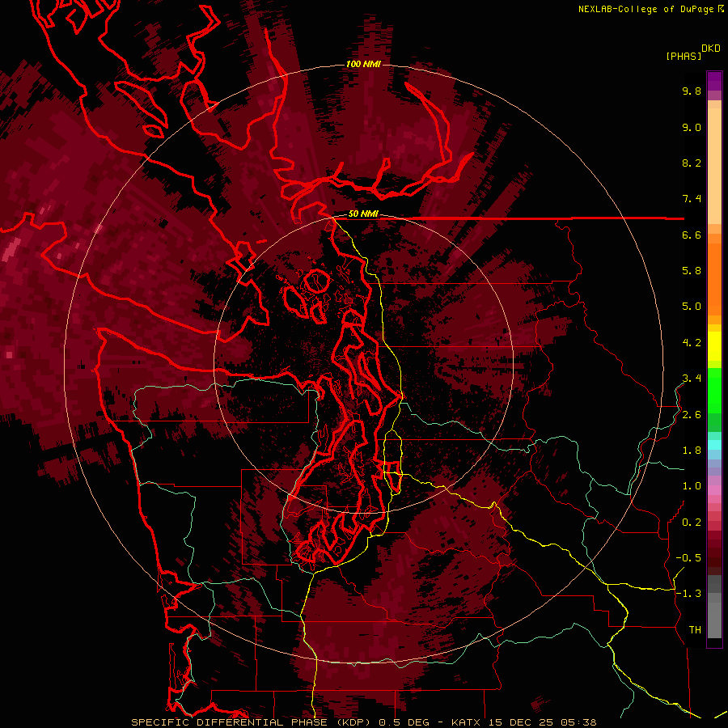Click the NEXLAB-College of DuPage credit text
The image size is (728, 728).
647,9
